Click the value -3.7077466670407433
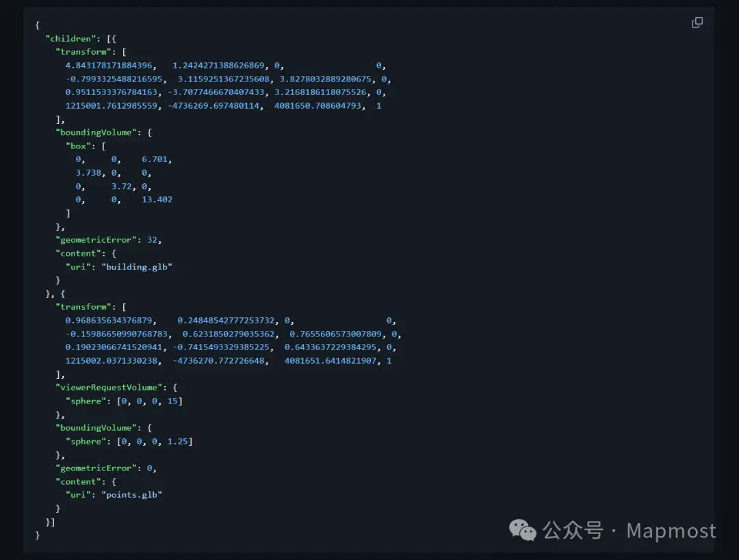 click(x=216, y=92)
